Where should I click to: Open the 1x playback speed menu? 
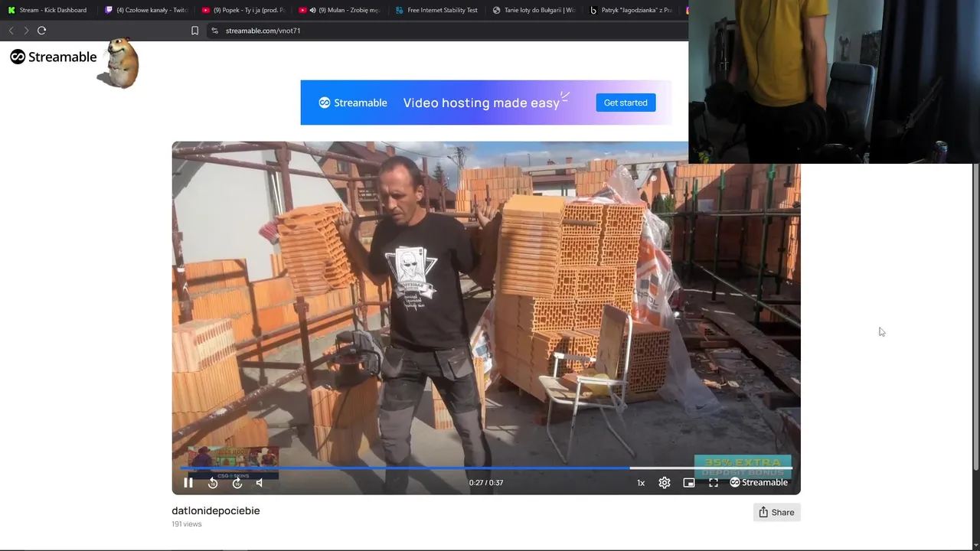coord(641,483)
